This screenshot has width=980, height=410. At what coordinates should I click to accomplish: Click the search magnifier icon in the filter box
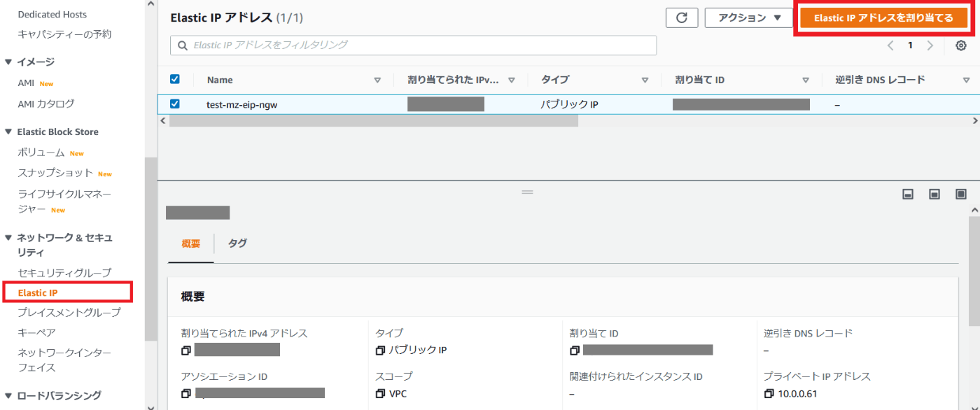click(x=183, y=45)
